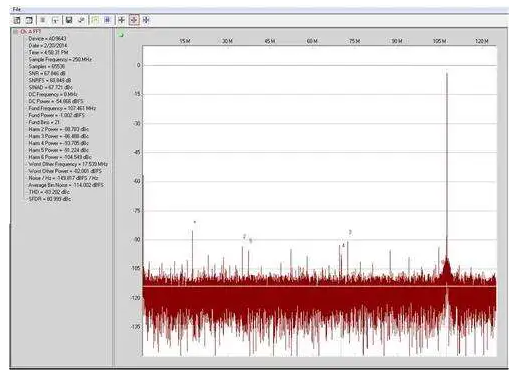Select the Fund Frequency tree entry
Viewport: 511px width, 373px height.
pyautogui.click(x=62, y=108)
